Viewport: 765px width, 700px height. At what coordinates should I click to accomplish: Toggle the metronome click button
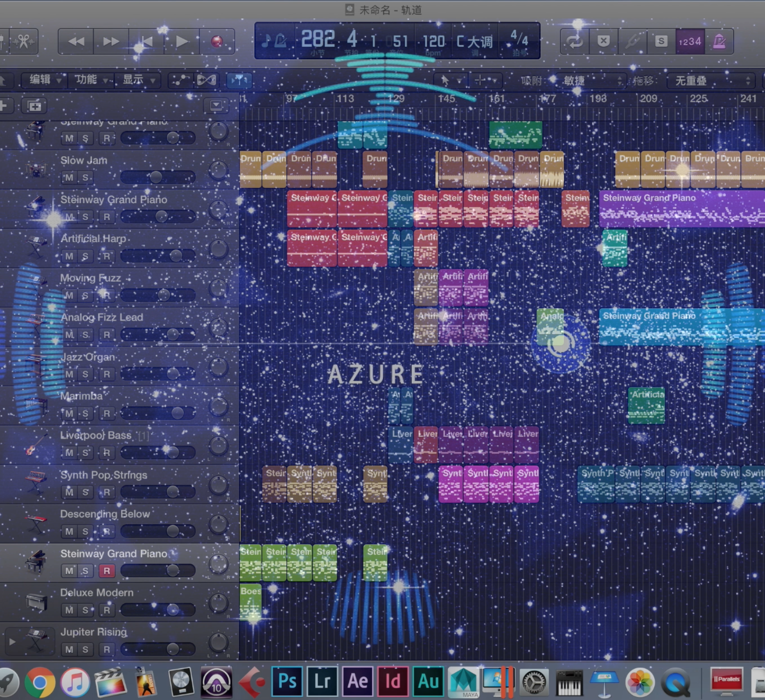[719, 41]
